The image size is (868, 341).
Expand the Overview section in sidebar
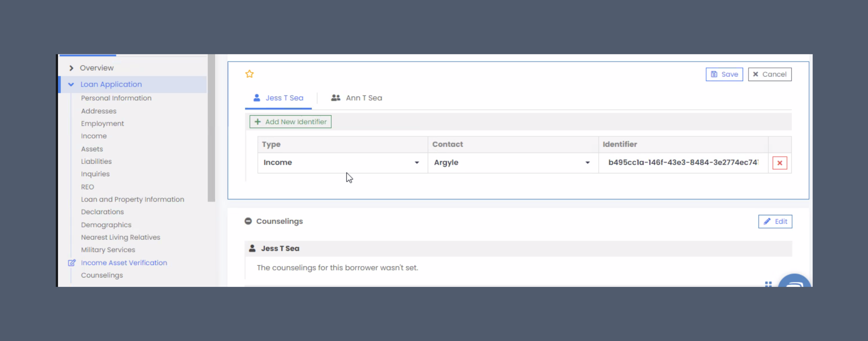click(x=71, y=68)
